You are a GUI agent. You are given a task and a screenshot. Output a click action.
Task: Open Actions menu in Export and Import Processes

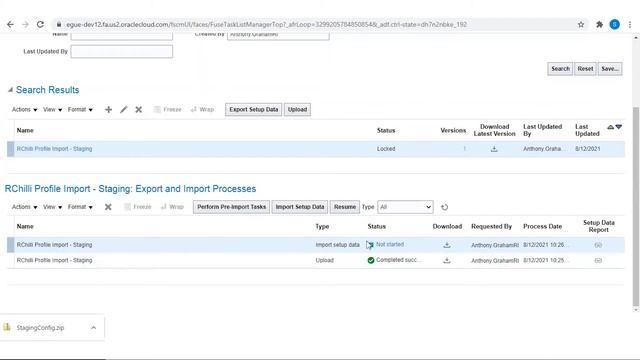point(24,207)
